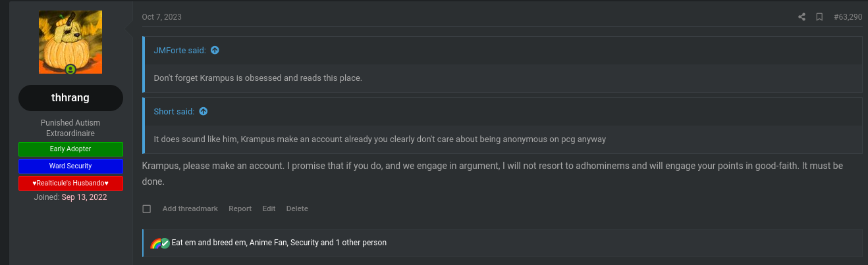Jump to Short's quoted post via arrow icon

point(203,111)
